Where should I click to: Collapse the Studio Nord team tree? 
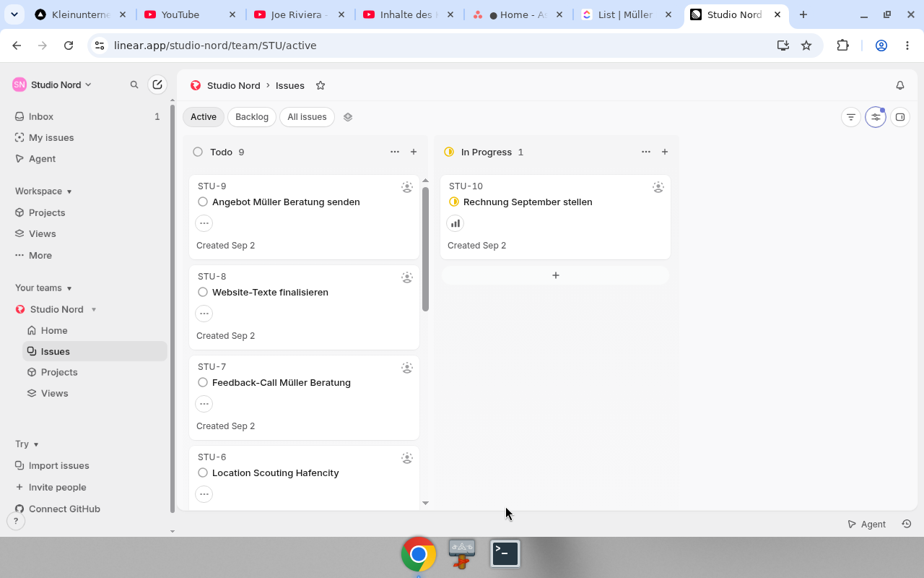point(94,309)
